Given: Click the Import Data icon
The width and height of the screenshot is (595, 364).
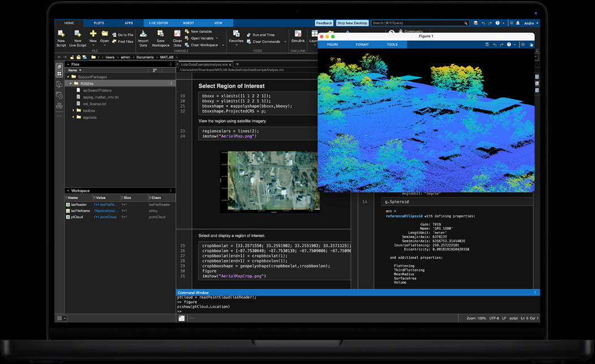Looking at the screenshot, I should point(144,34).
